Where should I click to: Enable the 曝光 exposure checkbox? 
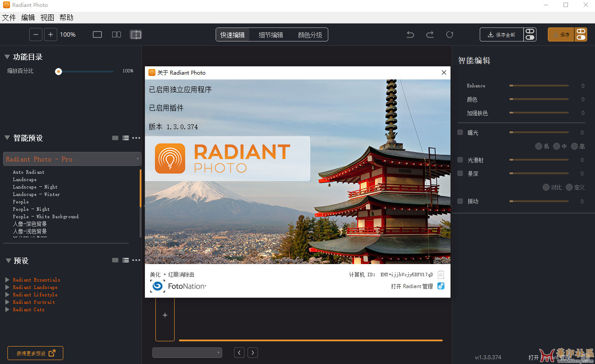tap(460, 132)
